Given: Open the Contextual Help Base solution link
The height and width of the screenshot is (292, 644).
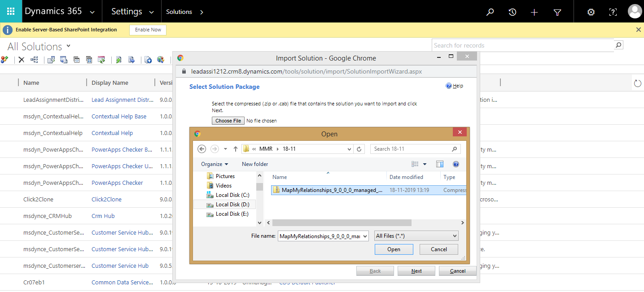Looking at the screenshot, I should tap(119, 116).
